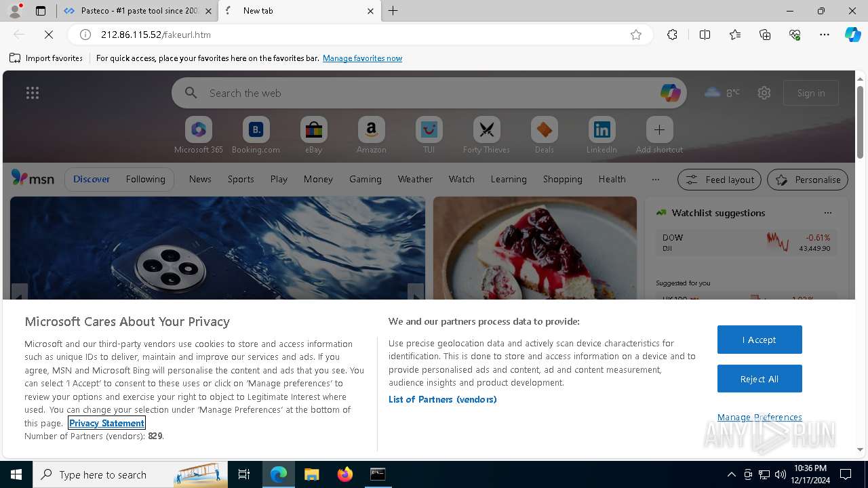Select the Following feed tab
868x488 pixels.
click(145, 179)
